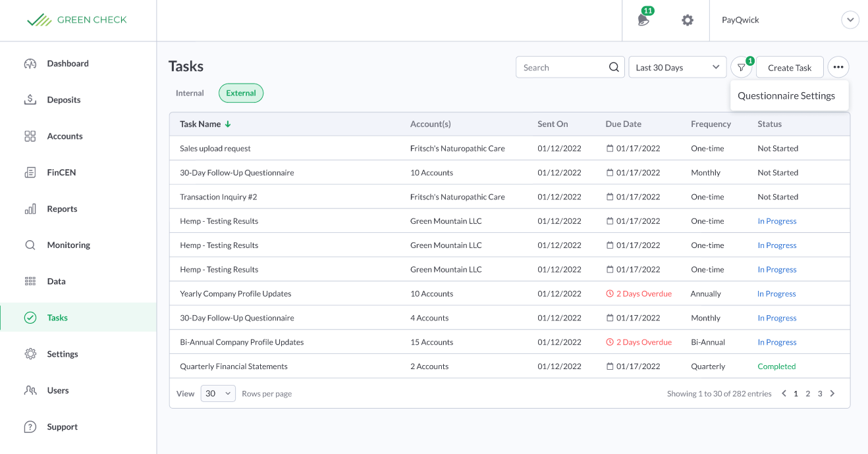Switch task view to Internal
868x454 pixels.
(x=189, y=93)
